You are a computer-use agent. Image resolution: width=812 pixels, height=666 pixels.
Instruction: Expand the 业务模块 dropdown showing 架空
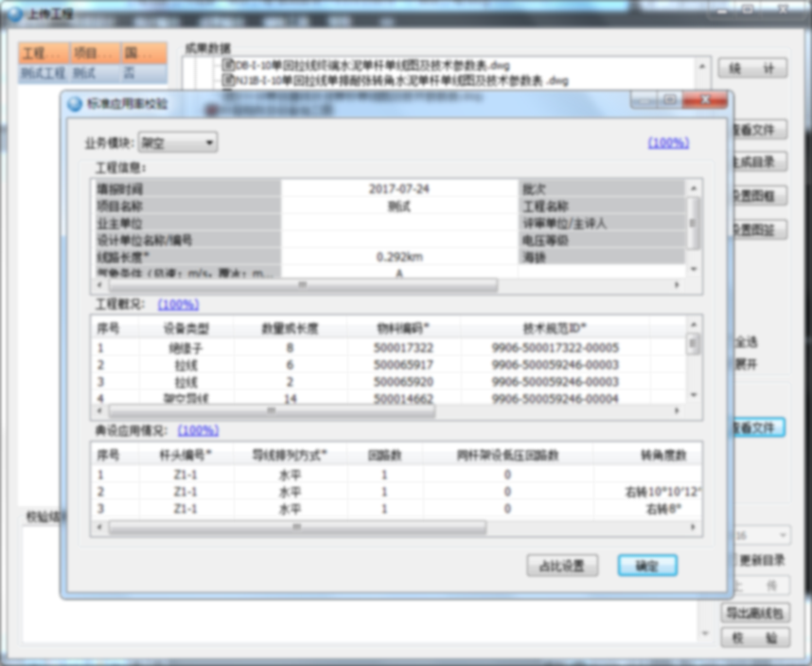[178, 143]
